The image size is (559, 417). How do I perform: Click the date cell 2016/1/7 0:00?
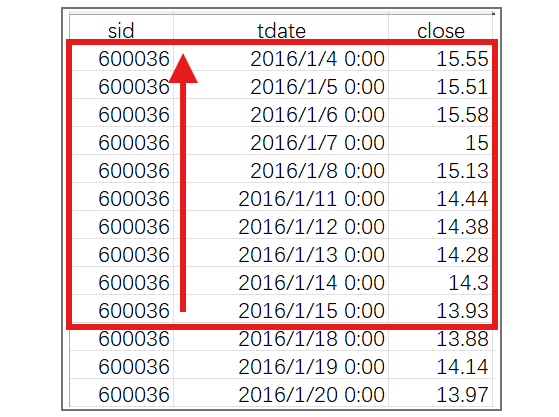pyautogui.click(x=281, y=141)
